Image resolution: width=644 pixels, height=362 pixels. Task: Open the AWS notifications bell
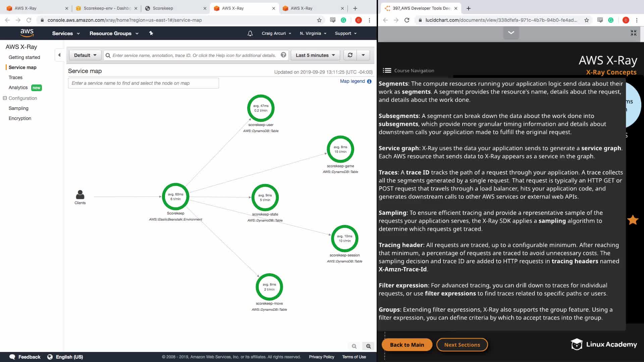pyautogui.click(x=250, y=34)
